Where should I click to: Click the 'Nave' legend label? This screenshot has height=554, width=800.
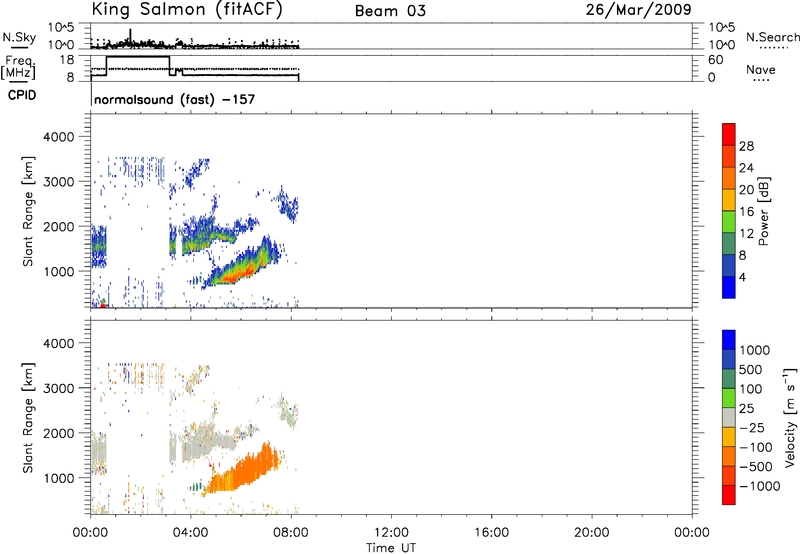point(761,70)
